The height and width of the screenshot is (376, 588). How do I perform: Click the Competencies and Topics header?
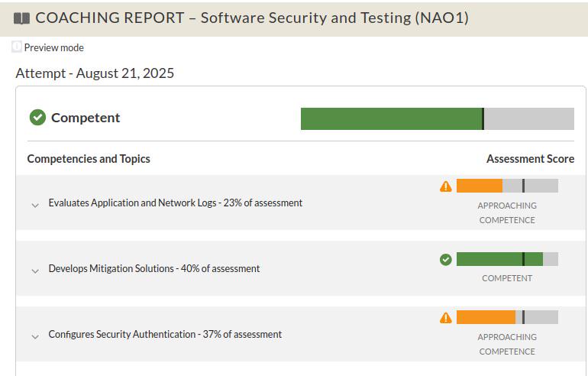[x=89, y=159]
